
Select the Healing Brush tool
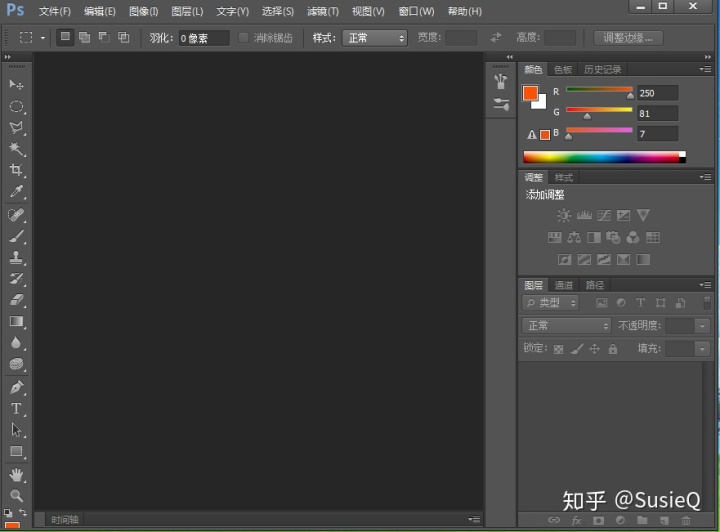pyautogui.click(x=16, y=215)
